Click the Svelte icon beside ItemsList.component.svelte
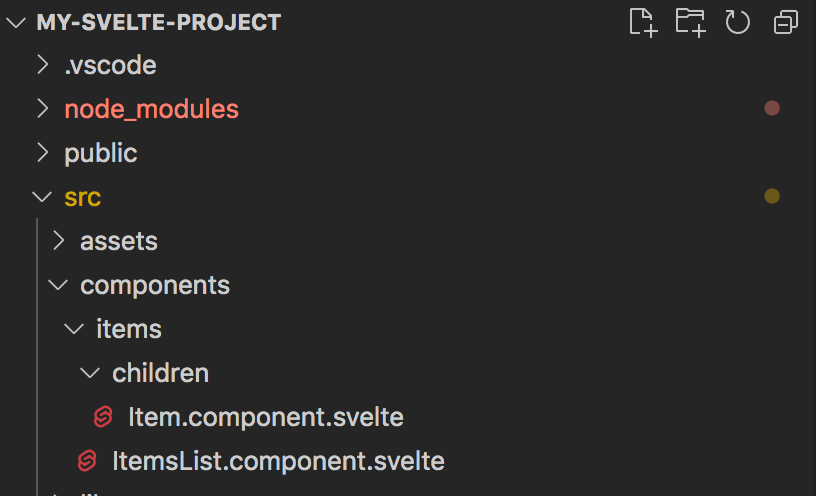The height and width of the screenshot is (496, 816). click(87, 461)
